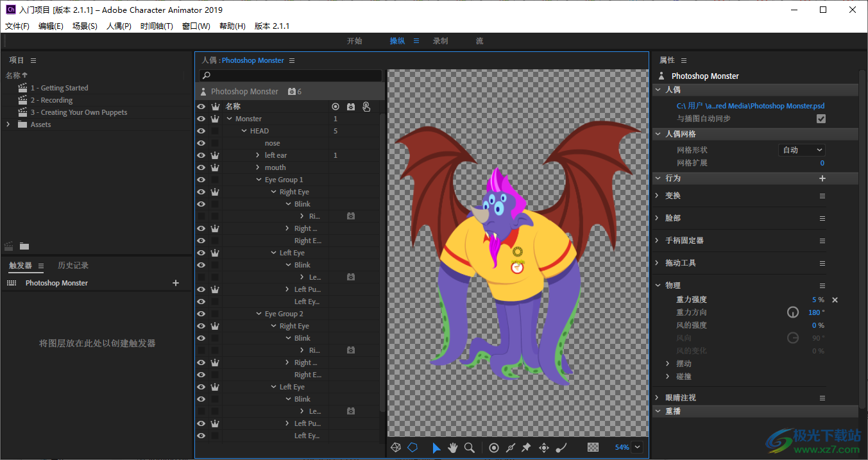
Task: Add trigger with plus icon in Triggers panel
Action: (x=176, y=283)
